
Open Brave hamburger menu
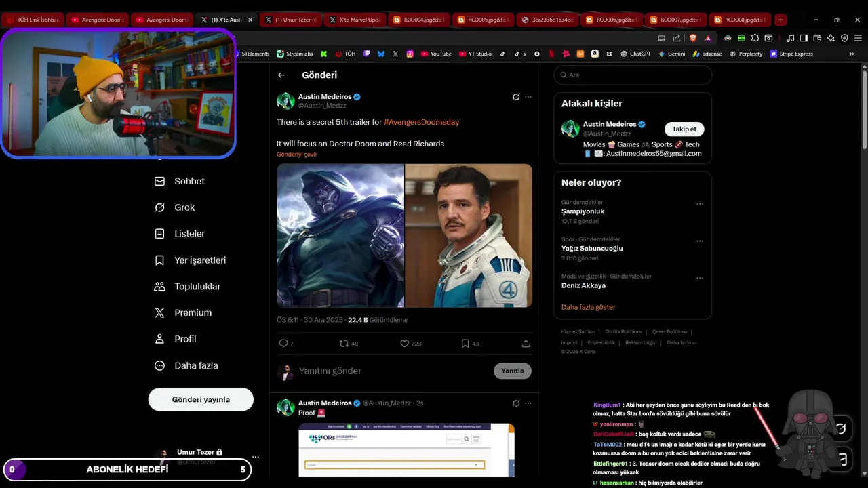(857, 38)
